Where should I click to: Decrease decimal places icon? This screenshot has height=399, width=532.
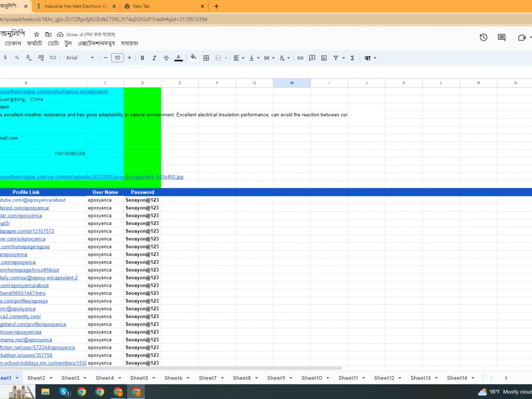coord(29,57)
